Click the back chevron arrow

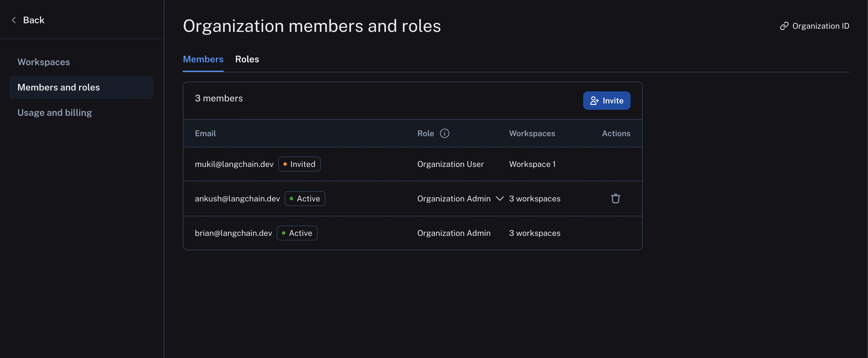pos(14,20)
